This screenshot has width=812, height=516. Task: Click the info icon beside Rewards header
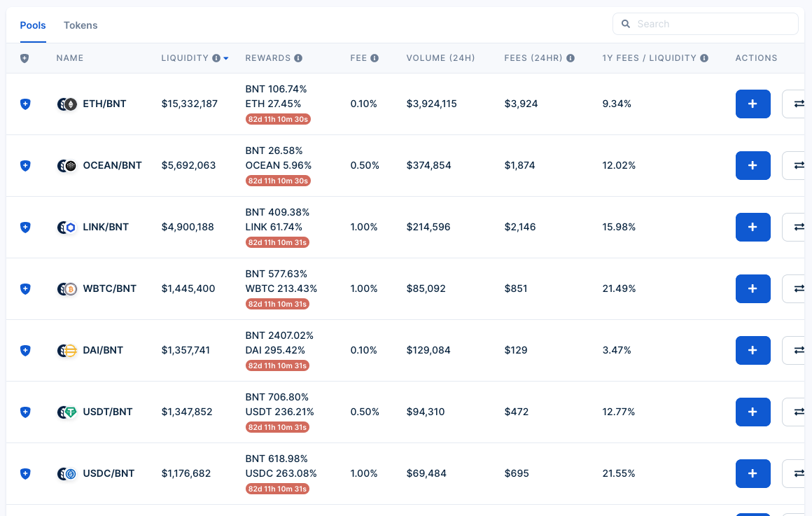299,58
